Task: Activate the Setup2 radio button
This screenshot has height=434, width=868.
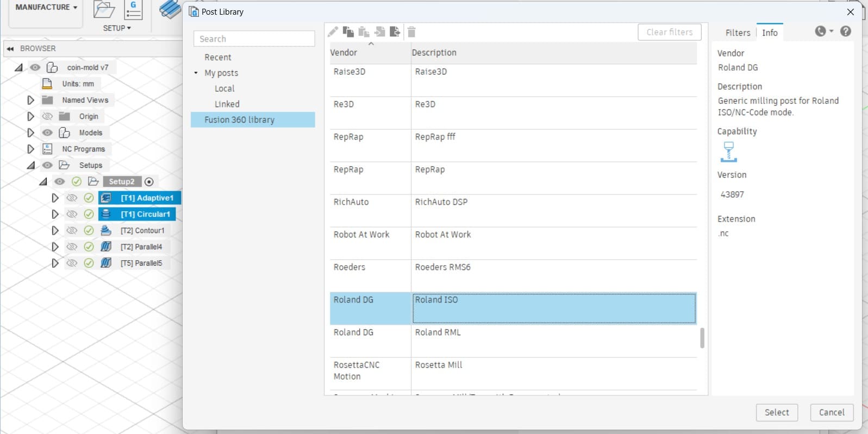Action: coord(149,181)
